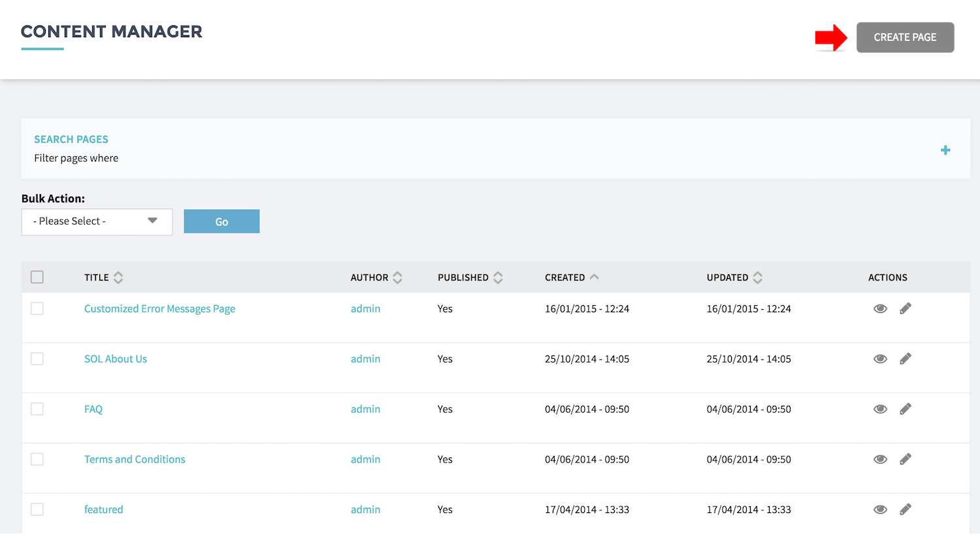Edit the featured page via pencil icon
The image size is (980, 543).
click(x=905, y=510)
